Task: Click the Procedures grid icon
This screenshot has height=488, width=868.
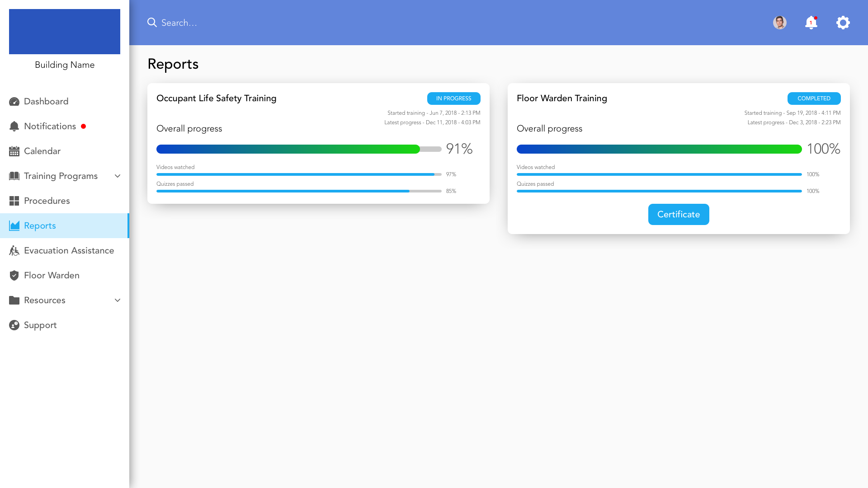Action: click(x=14, y=201)
